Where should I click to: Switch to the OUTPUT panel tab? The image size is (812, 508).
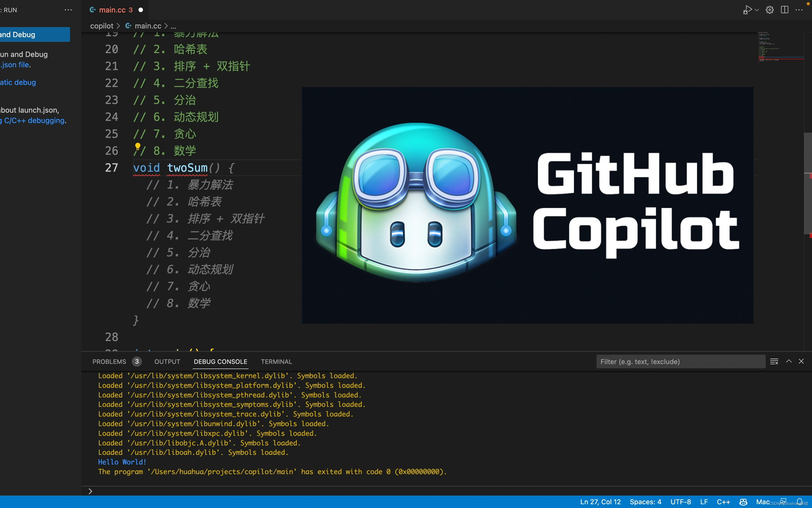167,361
